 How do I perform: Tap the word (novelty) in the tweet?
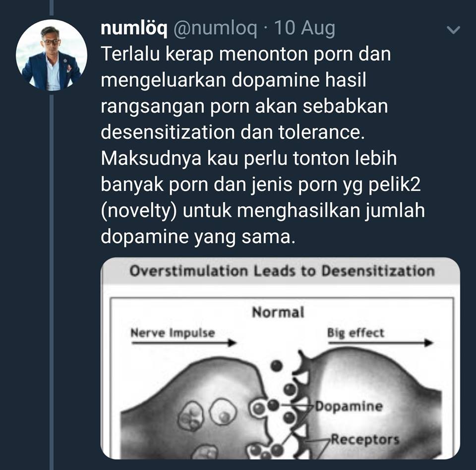click(139, 211)
